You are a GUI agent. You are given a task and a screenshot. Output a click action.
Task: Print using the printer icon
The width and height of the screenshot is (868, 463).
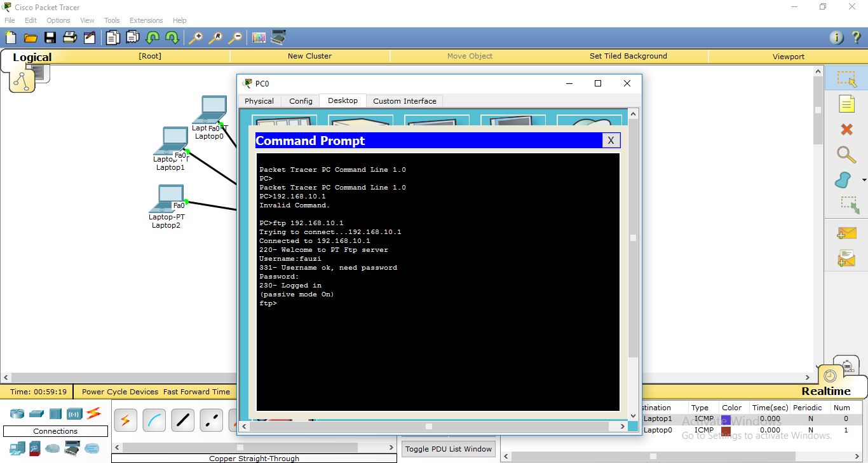[69, 38]
